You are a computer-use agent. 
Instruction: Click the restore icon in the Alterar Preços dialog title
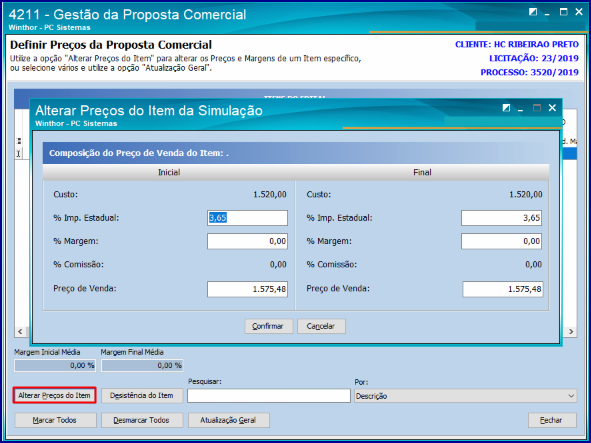click(x=506, y=108)
